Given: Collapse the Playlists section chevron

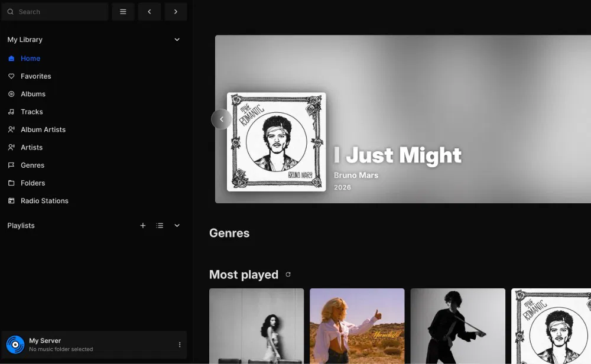Looking at the screenshot, I should [177, 226].
